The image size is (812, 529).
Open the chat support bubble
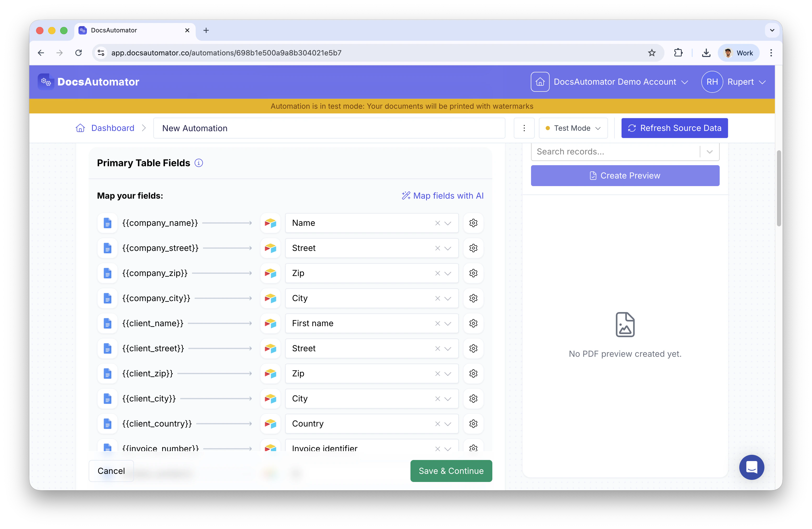(752, 467)
